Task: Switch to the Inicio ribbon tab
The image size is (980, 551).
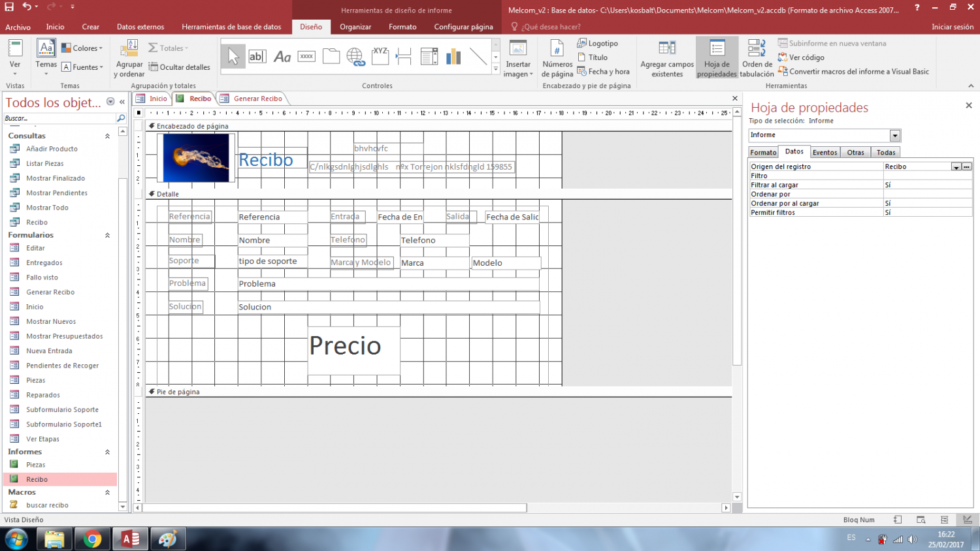Action: [x=55, y=27]
